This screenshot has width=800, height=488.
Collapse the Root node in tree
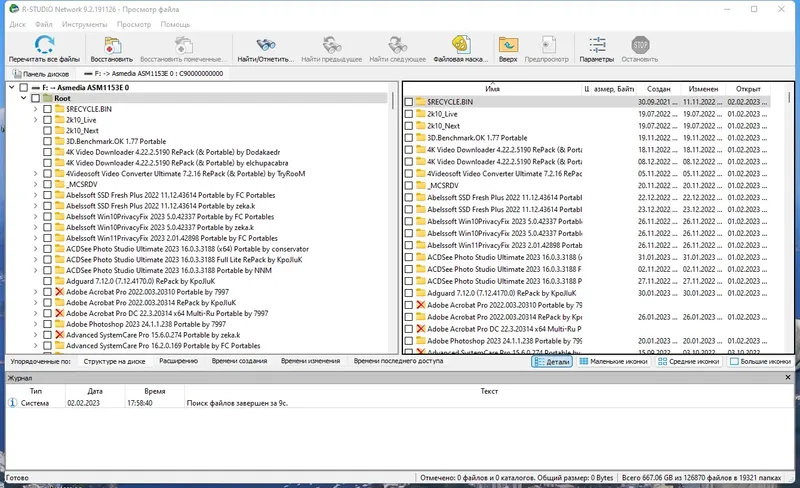click(23, 98)
